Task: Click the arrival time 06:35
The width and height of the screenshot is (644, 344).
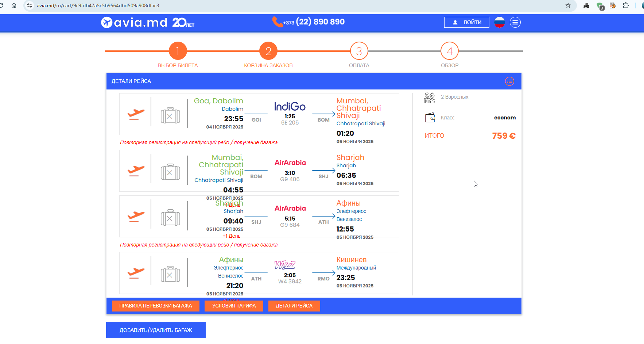Action: [x=346, y=175]
